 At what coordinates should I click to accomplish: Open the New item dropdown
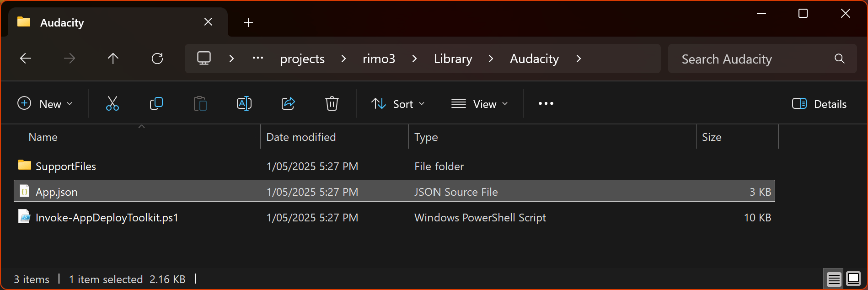click(x=45, y=104)
